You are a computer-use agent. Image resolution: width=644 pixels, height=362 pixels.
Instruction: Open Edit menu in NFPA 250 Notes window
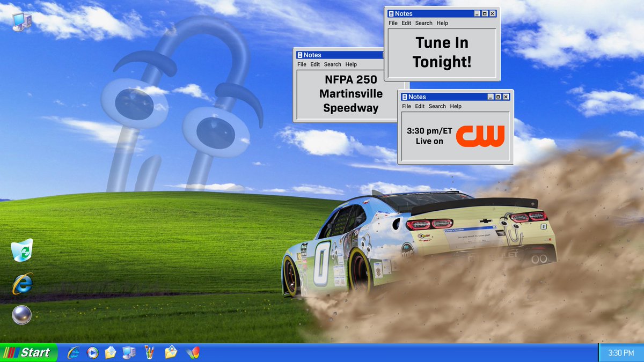[x=315, y=64]
